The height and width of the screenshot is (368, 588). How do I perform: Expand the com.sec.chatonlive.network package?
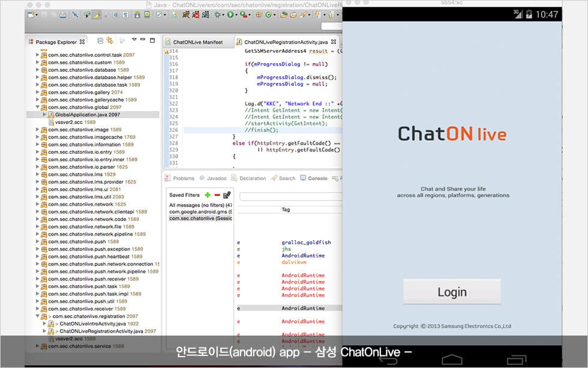pos(37,205)
